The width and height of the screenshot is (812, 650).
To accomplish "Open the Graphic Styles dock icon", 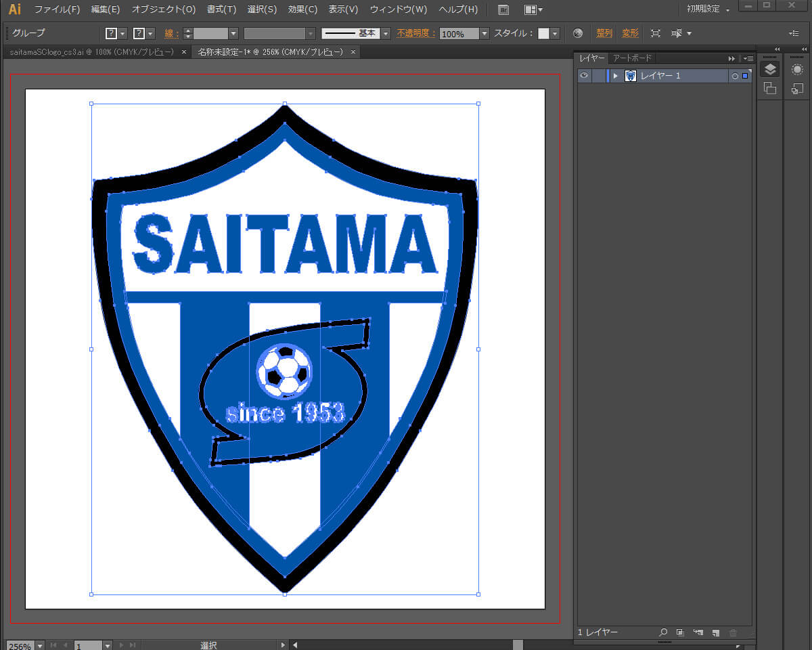I will click(797, 87).
